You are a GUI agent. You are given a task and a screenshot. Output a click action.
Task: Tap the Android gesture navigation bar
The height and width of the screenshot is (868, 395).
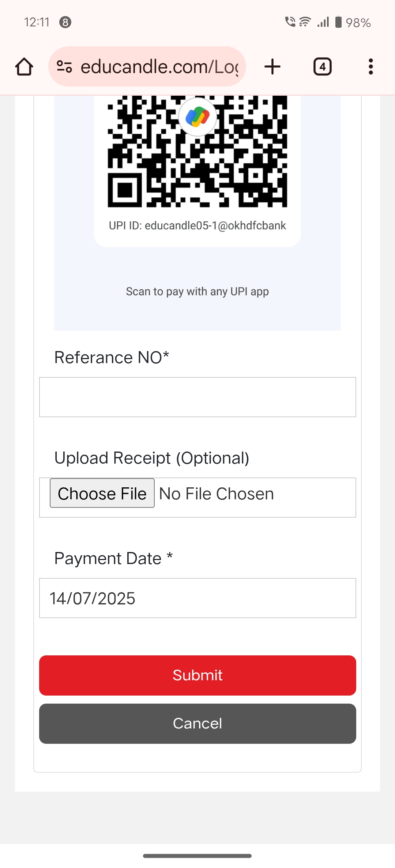[197, 856]
